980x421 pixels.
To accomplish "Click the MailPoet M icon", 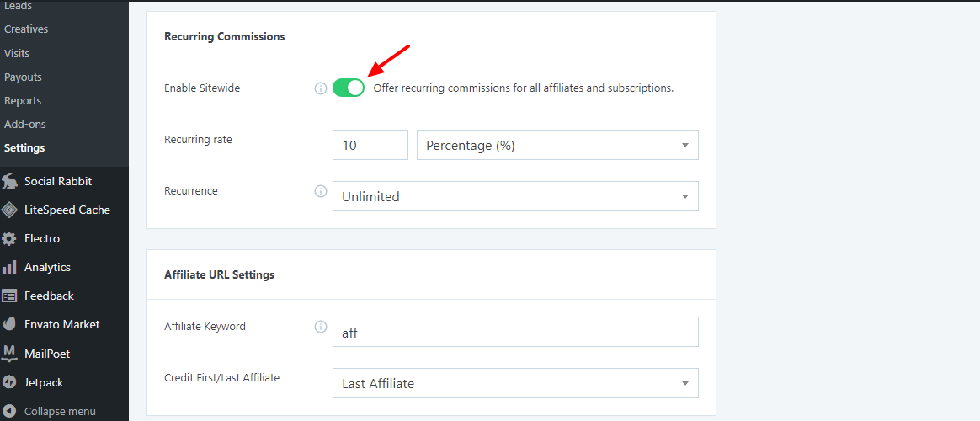I will coord(10,354).
